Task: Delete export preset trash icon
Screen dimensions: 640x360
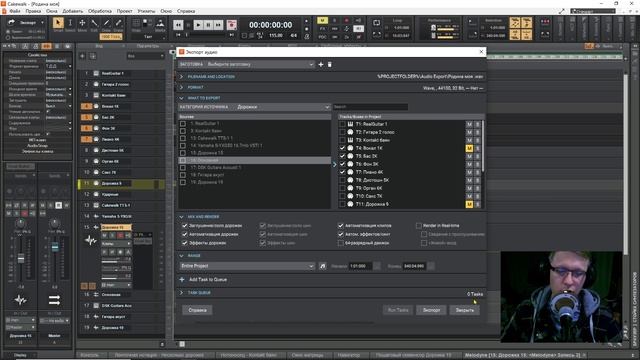Action: 330,64
